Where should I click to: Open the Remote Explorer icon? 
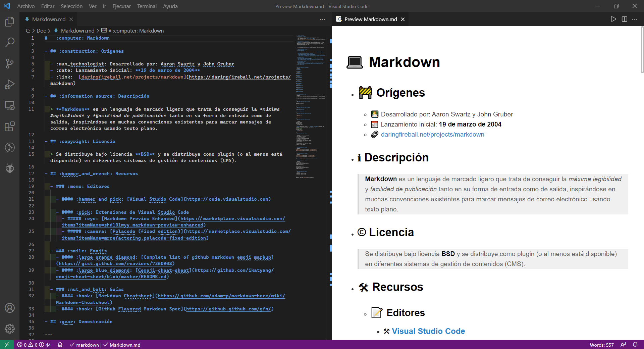coord(9,105)
